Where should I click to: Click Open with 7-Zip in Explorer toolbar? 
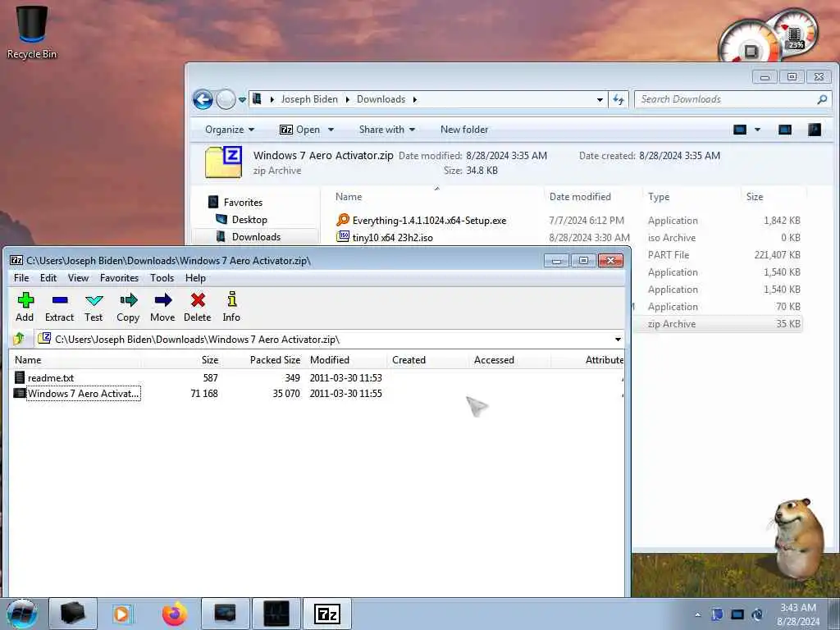click(300, 130)
